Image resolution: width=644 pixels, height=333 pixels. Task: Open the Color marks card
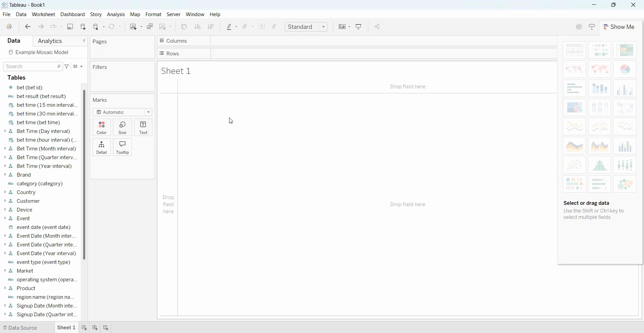click(x=102, y=128)
